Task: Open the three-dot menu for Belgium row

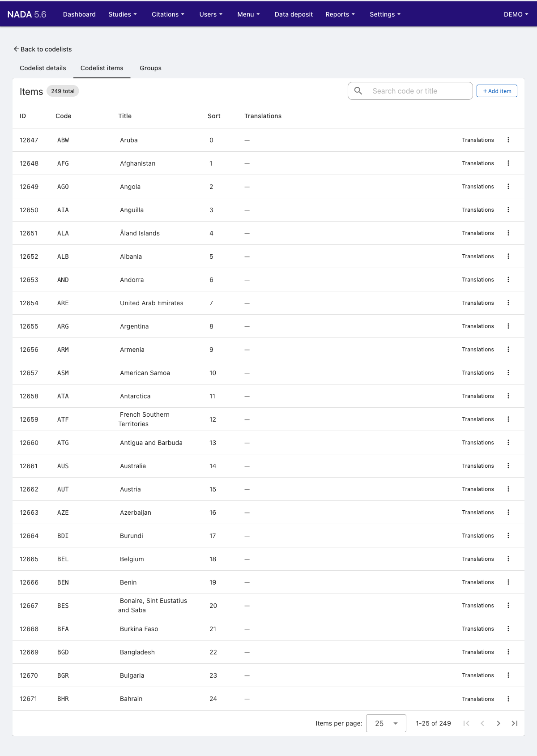Action: pos(508,559)
